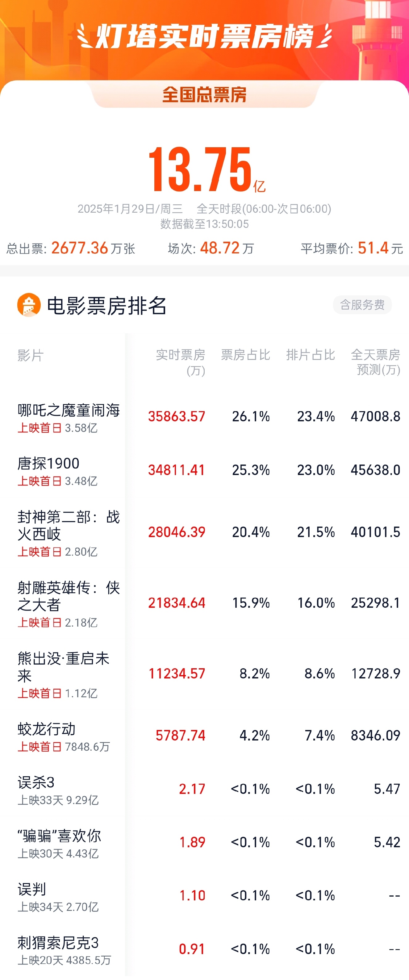The height and width of the screenshot is (980, 409).
Task: Open the 唐探1900 movie entry
Action: pyautogui.click(x=48, y=464)
